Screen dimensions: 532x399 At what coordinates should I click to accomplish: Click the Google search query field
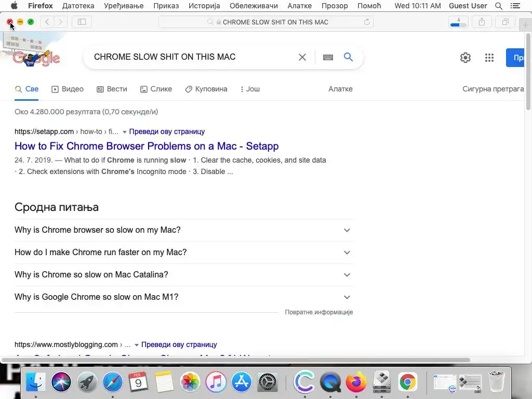pos(193,57)
